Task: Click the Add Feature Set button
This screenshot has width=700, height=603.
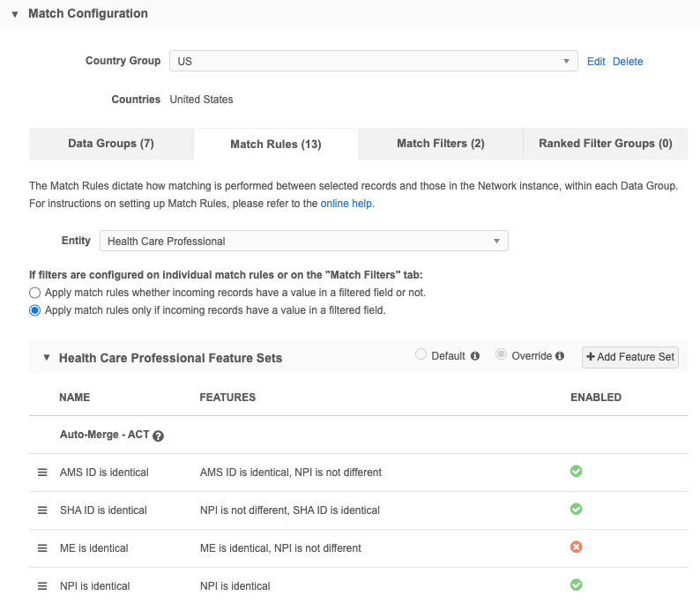Action: pos(629,357)
